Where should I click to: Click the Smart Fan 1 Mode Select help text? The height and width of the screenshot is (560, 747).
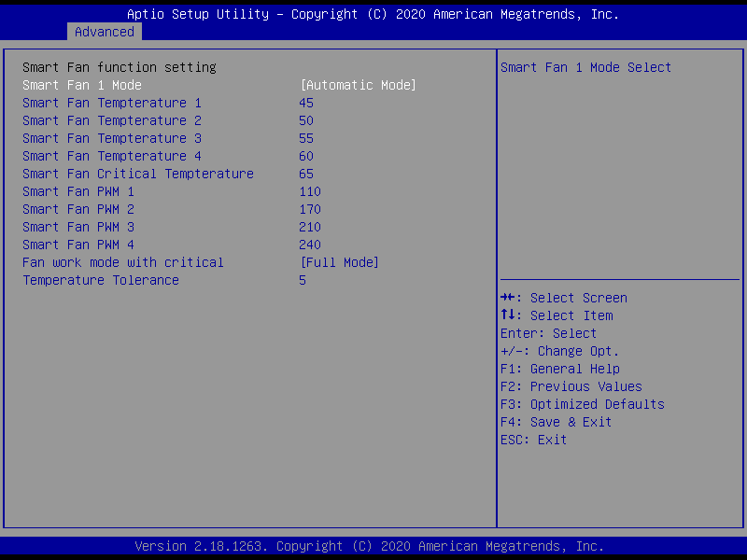tap(586, 67)
